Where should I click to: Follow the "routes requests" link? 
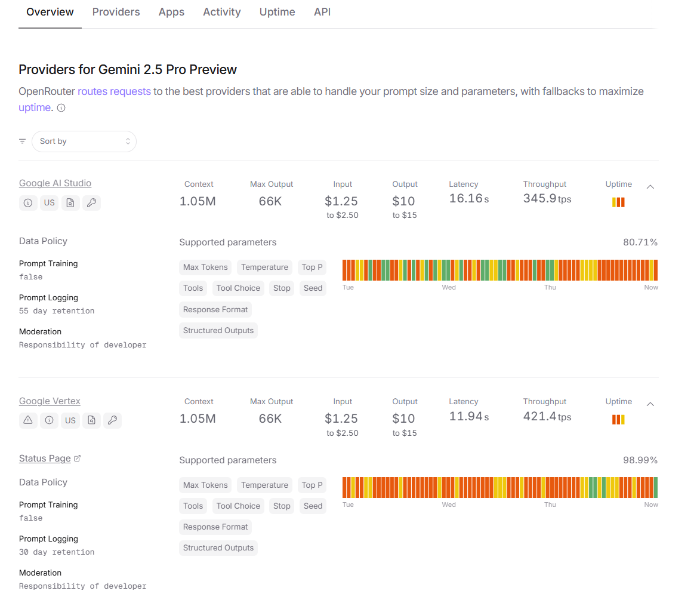(x=114, y=91)
